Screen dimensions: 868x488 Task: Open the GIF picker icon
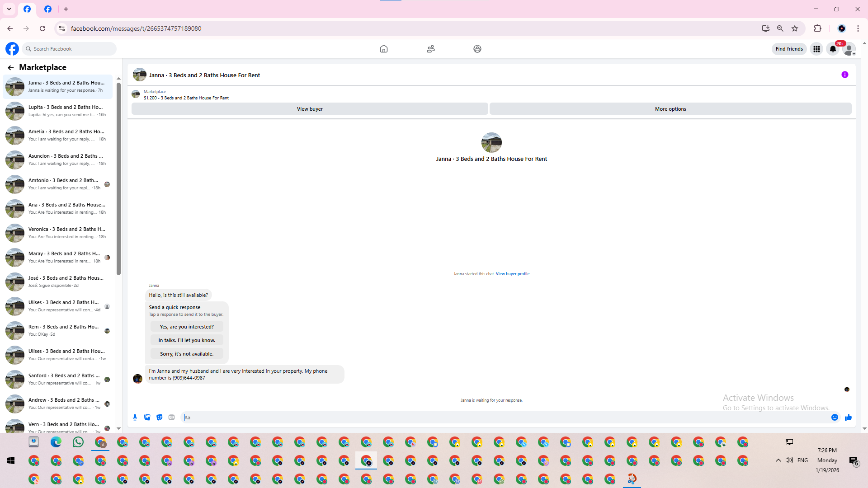(171, 418)
